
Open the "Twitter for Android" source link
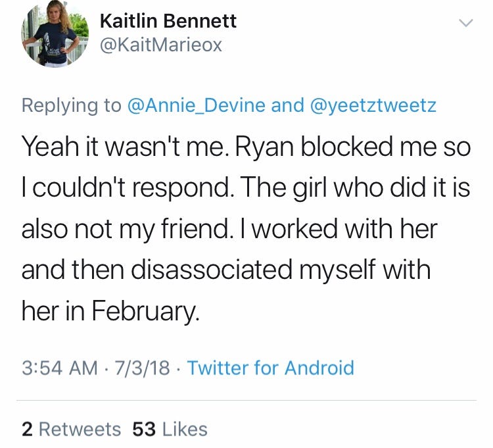pos(270,368)
